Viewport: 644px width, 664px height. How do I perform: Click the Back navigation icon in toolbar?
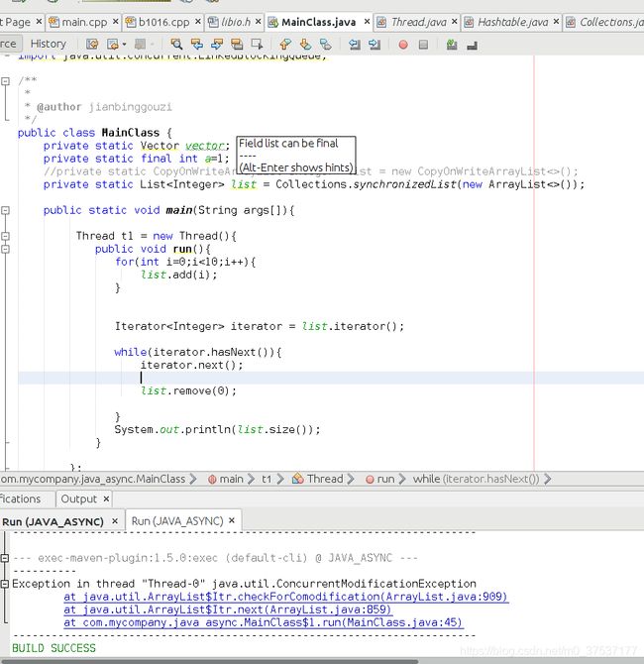pos(113,44)
